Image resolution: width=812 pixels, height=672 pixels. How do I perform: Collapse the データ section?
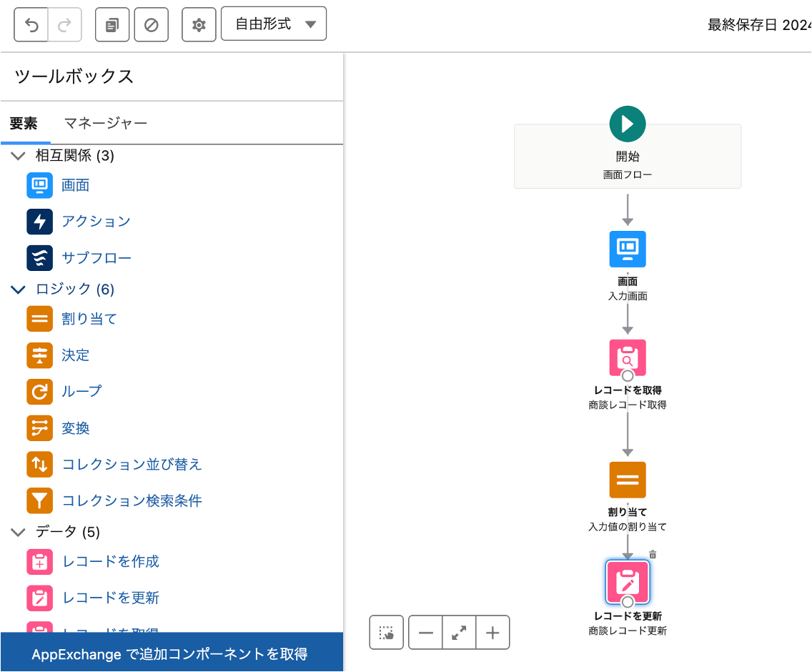(x=19, y=532)
